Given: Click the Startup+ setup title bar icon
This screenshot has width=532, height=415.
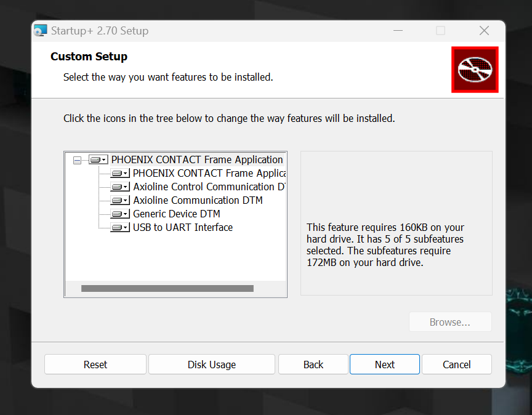Looking at the screenshot, I should pyautogui.click(x=41, y=31).
